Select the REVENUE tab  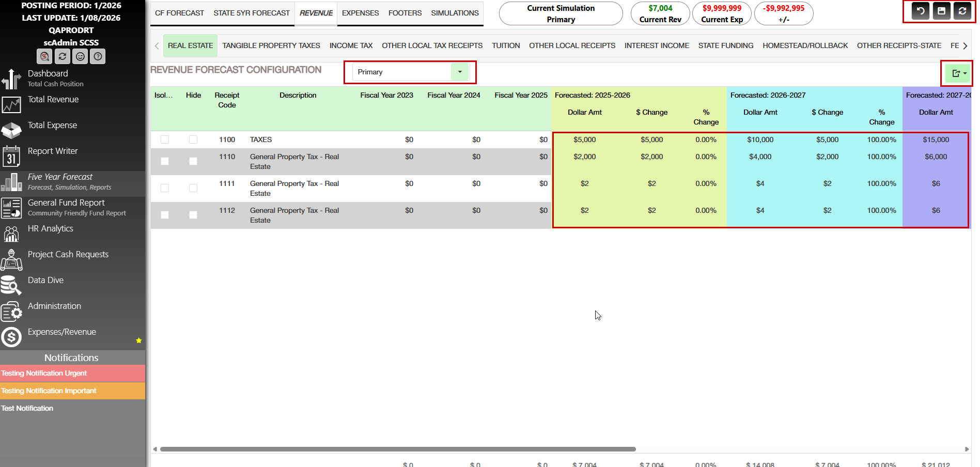click(316, 13)
